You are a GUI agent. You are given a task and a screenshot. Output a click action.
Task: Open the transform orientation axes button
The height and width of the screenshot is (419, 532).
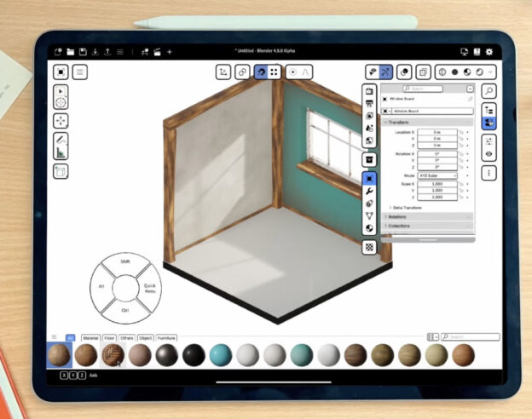tap(223, 72)
